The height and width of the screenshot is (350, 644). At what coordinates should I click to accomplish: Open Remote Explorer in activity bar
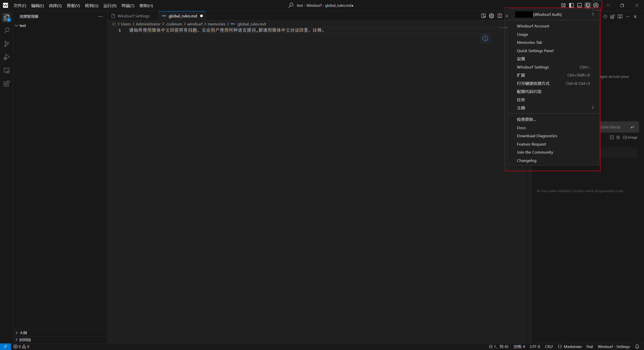click(7, 71)
